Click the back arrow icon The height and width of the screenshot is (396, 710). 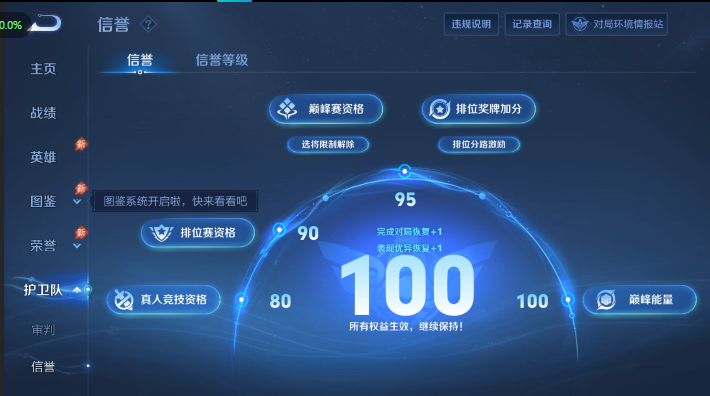coord(45,23)
